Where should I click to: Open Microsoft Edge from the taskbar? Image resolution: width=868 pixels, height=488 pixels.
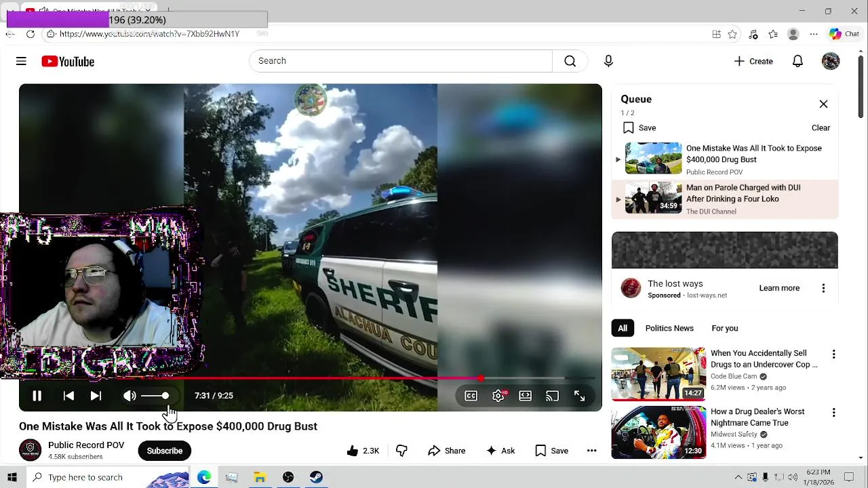(x=204, y=477)
